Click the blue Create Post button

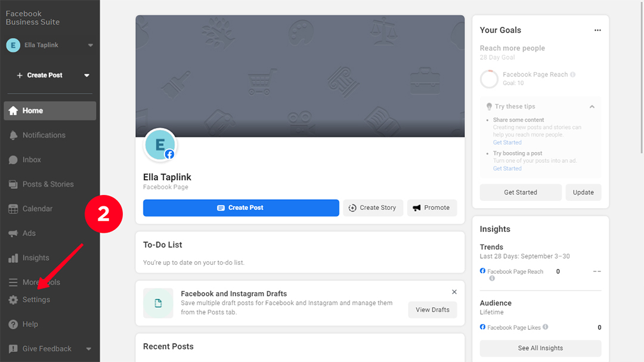click(x=241, y=208)
